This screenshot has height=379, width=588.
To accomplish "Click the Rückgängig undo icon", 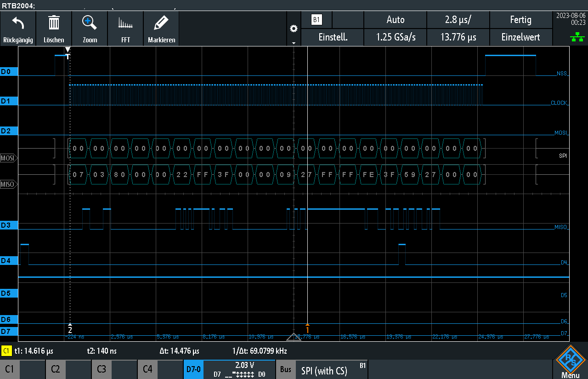I will (x=18, y=23).
